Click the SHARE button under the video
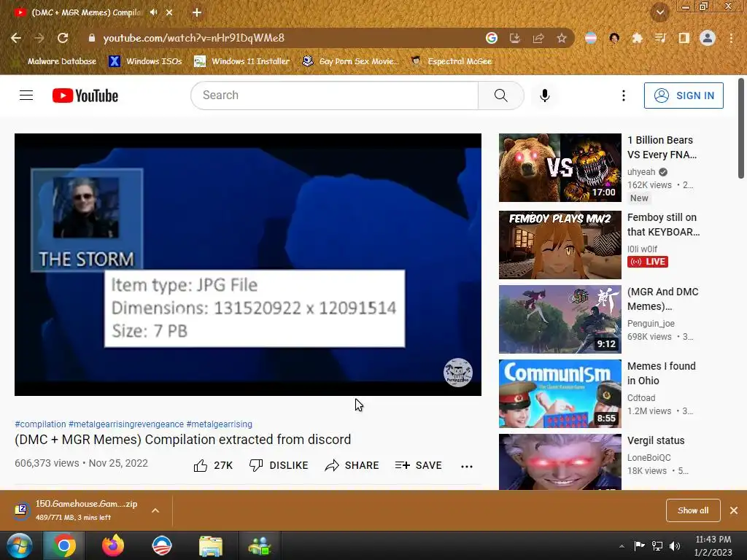Screen dimensions: 747x560 pyautogui.click(x=352, y=465)
